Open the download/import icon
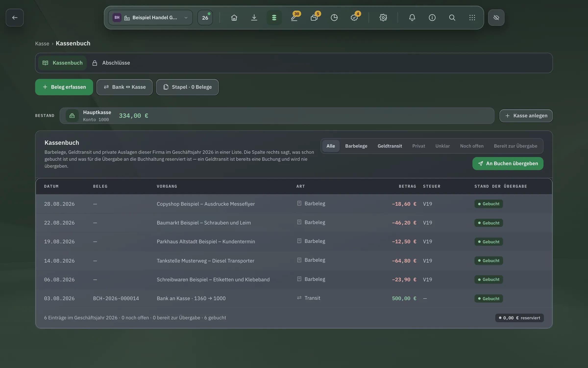588x368 pixels. (254, 17)
